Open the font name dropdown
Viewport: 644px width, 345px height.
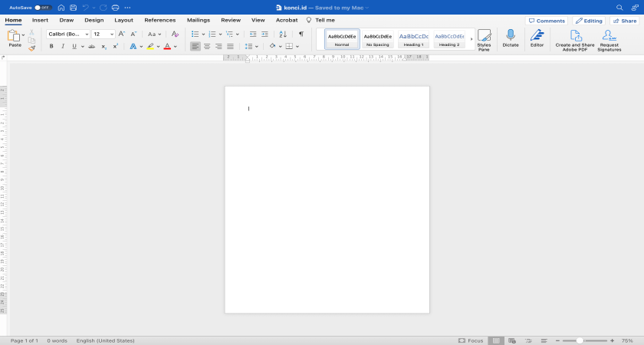(x=87, y=34)
